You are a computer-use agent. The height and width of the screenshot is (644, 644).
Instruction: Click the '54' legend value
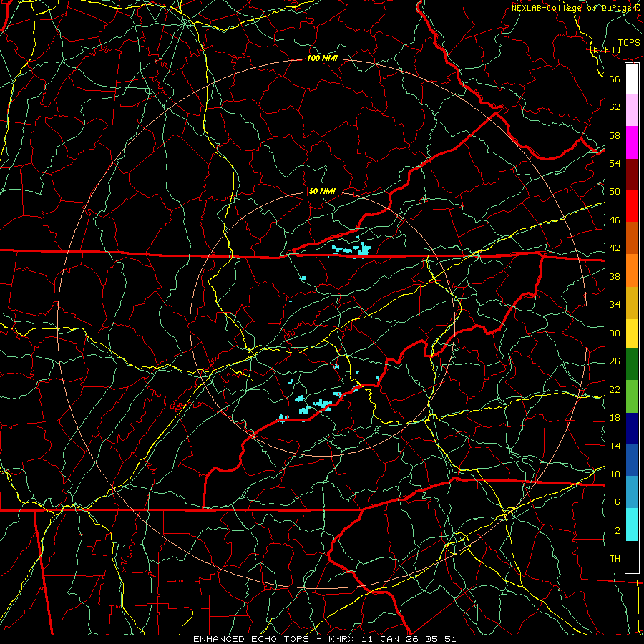[x=615, y=163]
